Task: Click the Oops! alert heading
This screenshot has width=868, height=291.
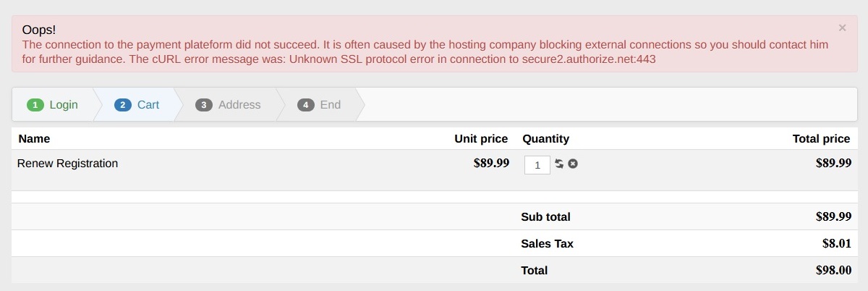Action: pos(39,30)
